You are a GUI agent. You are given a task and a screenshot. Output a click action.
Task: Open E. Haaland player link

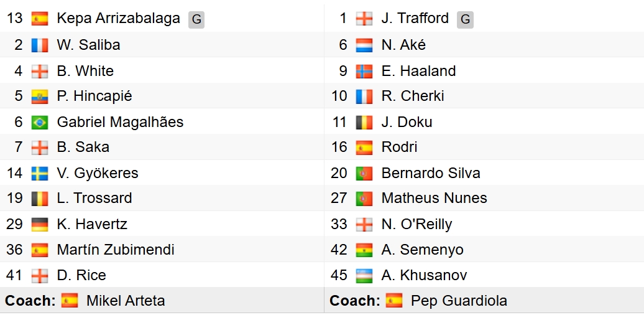[418, 71]
